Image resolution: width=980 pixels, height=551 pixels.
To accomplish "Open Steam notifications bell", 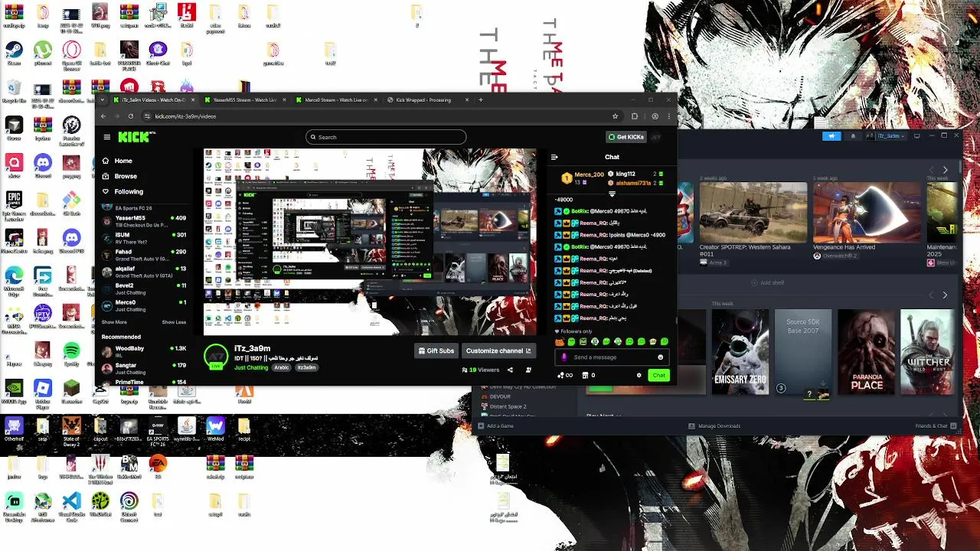I will point(853,135).
